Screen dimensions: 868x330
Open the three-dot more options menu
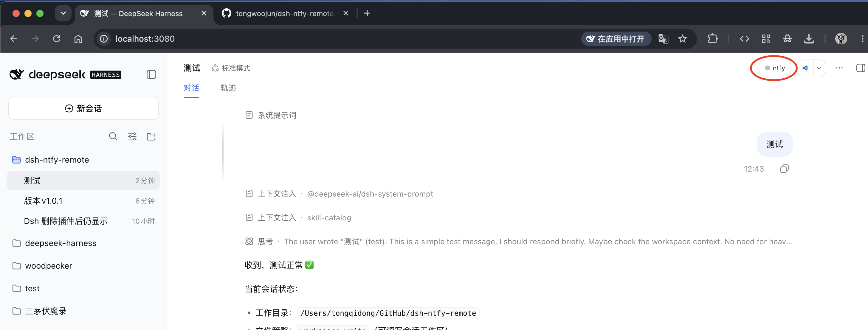pos(839,68)
